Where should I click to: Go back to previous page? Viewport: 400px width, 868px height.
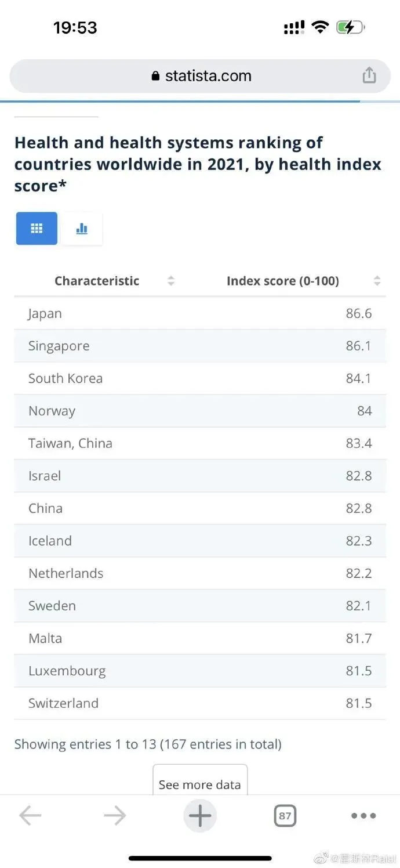tap(30, 816)
